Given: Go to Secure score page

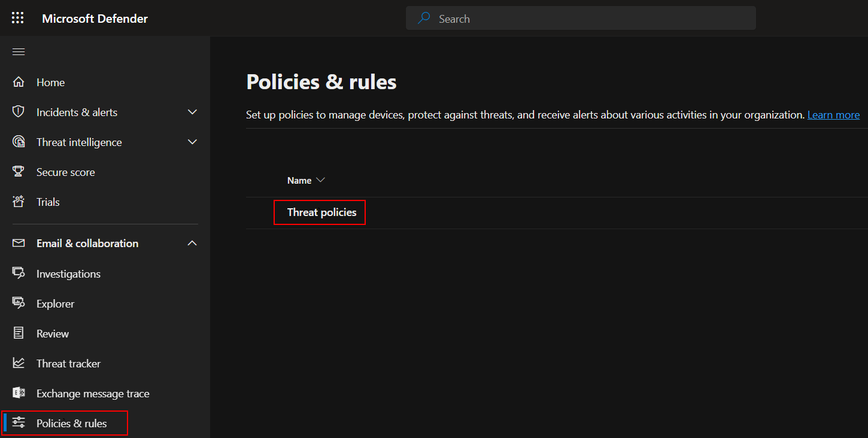Looking at the screenshot, I should pos(65,172).
